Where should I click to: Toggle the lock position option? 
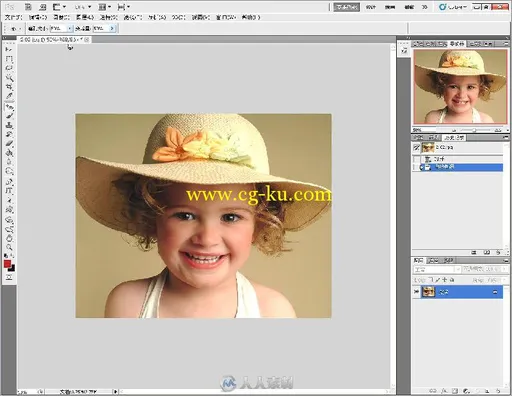click(445, 280)
